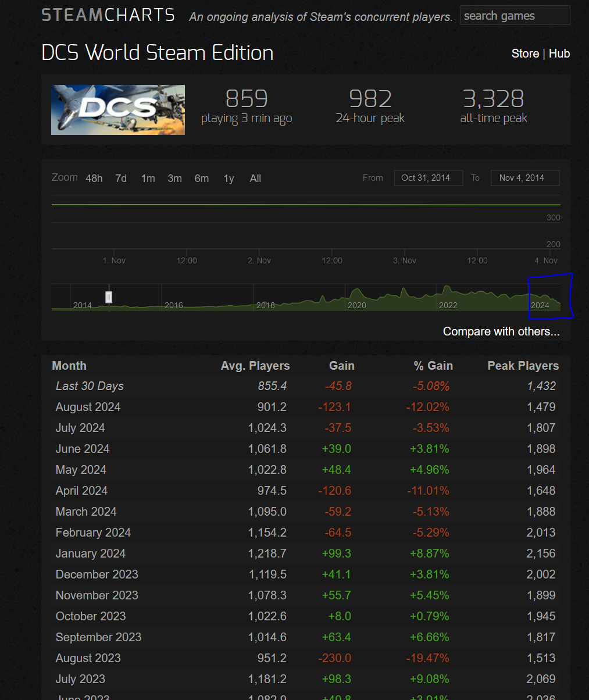Click the navigator timeline at 2020

[x=357, y=305]
